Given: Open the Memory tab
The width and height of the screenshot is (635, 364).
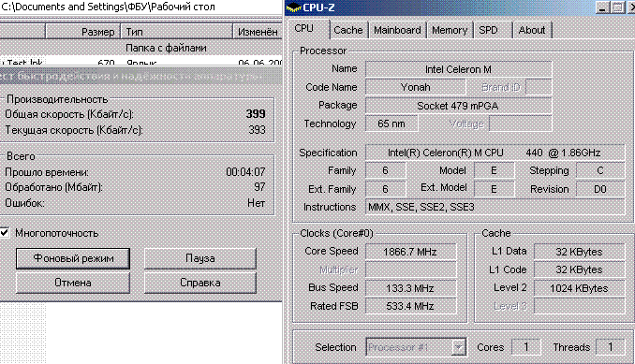Looking at the screenshot, I should point(450,30).
